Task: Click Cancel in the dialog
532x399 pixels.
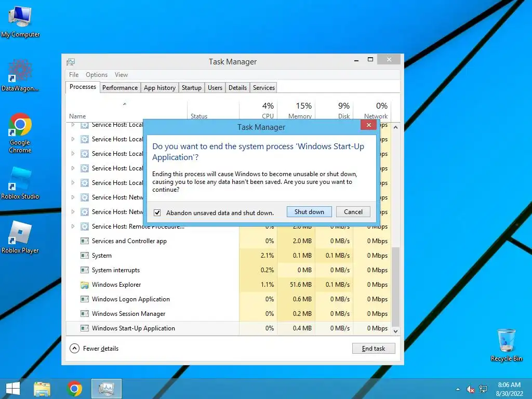Action: pyautogui.click(x=353, y=212)
